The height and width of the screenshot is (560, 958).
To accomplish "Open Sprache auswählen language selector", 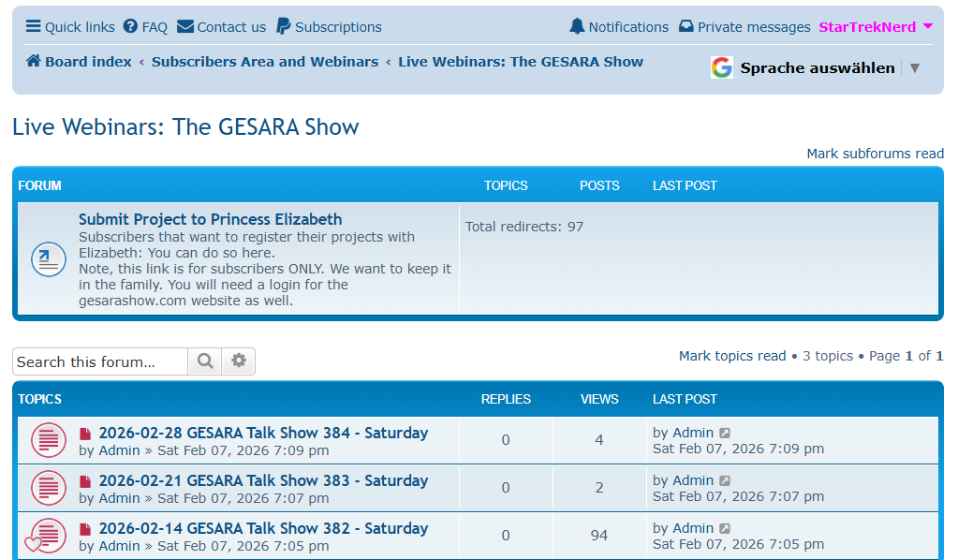I will 816,67.
